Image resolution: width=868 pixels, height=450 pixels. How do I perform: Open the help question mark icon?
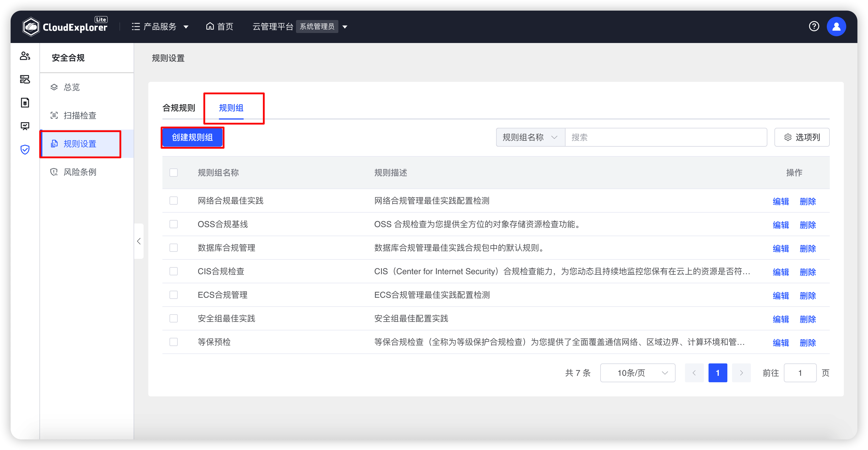coord(814,26)
